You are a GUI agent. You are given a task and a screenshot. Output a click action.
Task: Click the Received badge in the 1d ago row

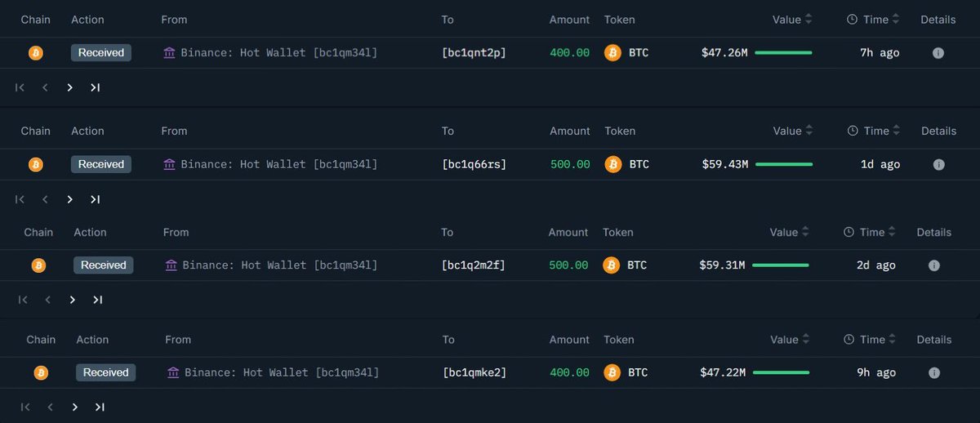[x=101, y=165]
